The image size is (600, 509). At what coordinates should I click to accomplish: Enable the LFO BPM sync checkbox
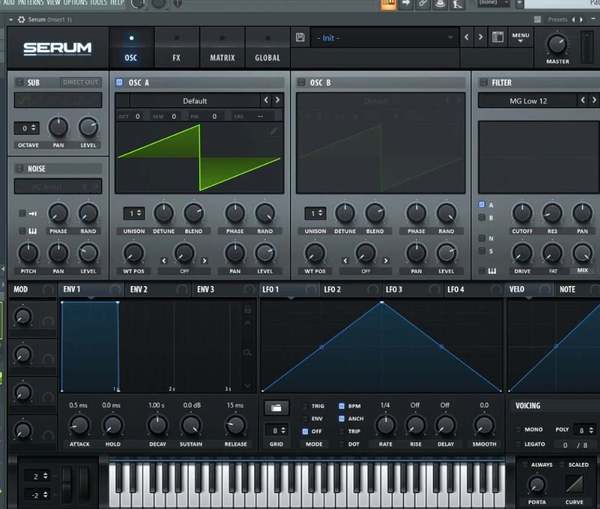[x=342, y=407]
